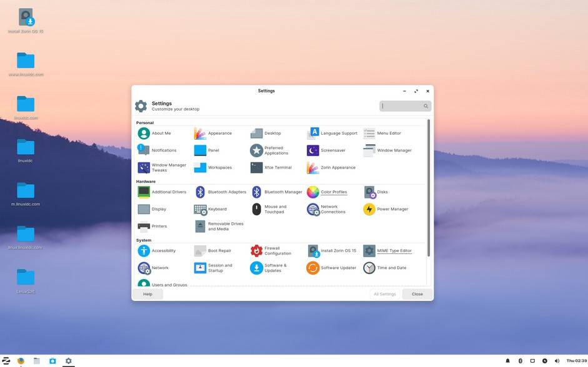
Task: Click inside the settings search field
Action: 403,105
